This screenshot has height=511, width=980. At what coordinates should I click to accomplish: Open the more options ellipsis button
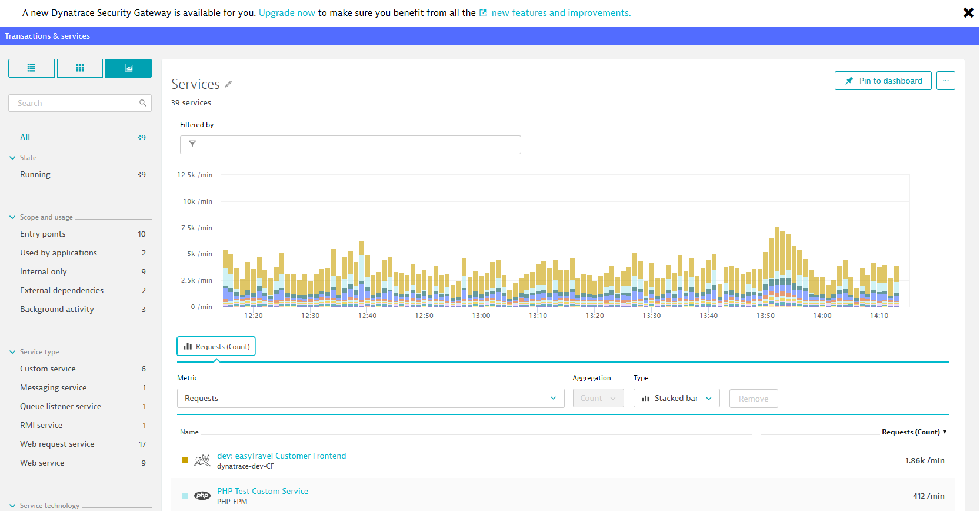pyautogui.click(x=945, y=81)
